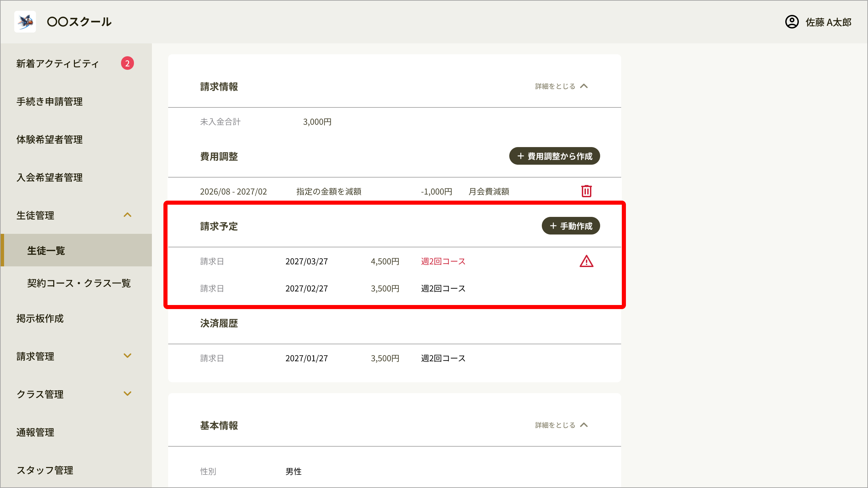
Task: Click the 〇〇スクール title
Action: pyautogui.click(x=79, y=22)
